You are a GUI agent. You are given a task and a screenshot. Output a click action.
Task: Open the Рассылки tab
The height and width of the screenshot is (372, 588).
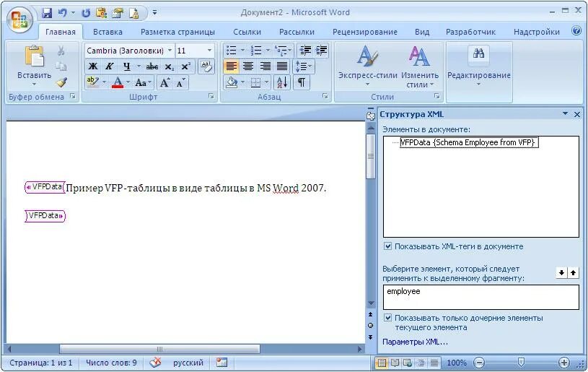click(297, 32)
